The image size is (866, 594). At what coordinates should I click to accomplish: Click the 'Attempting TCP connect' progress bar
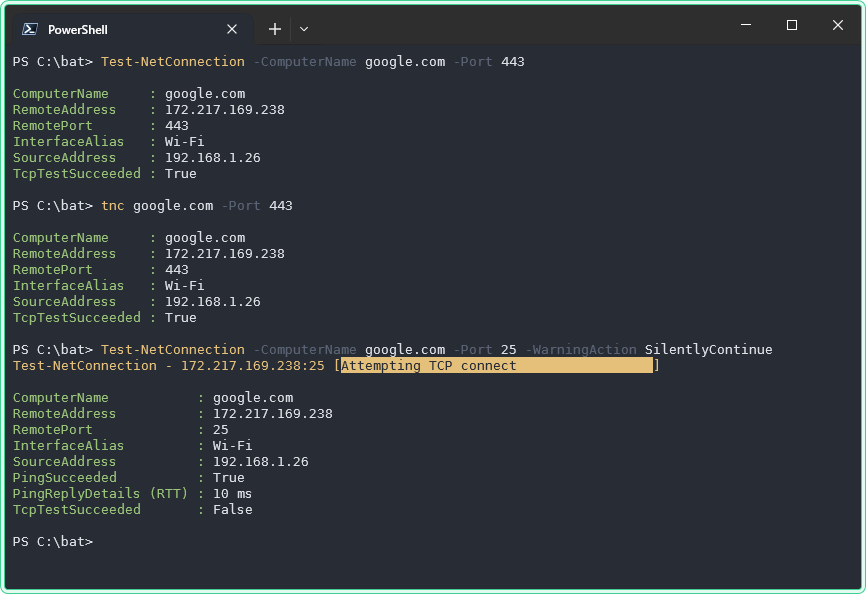(497, 365)
